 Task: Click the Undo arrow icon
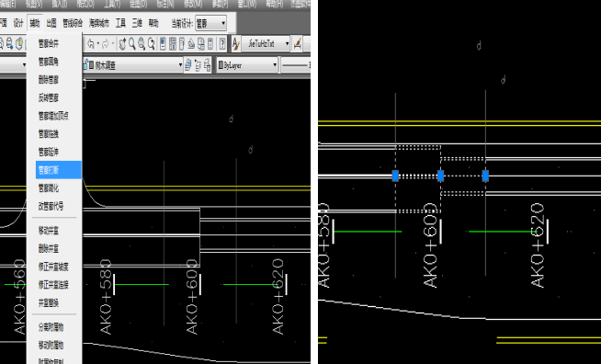tap(91, 44)
